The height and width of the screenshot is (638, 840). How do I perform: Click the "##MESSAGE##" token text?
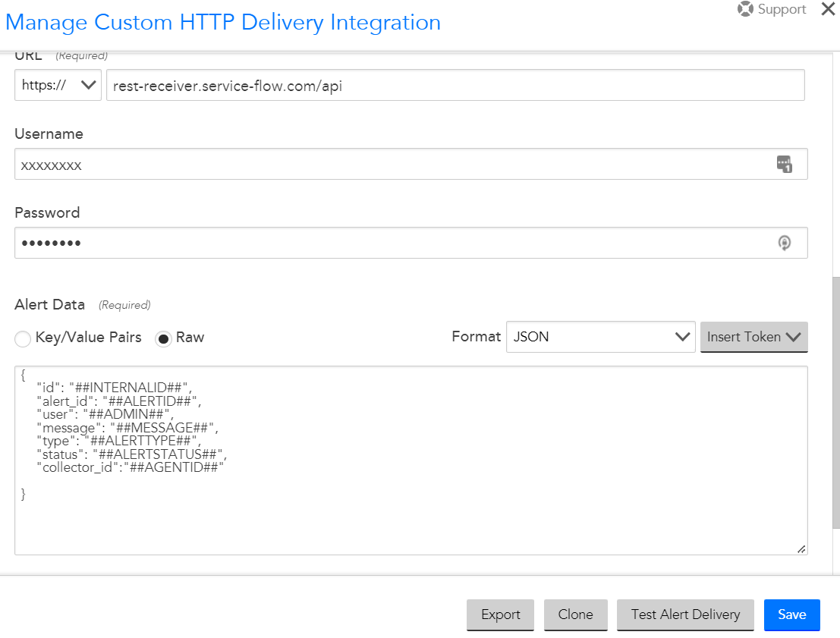coord(162,427)
